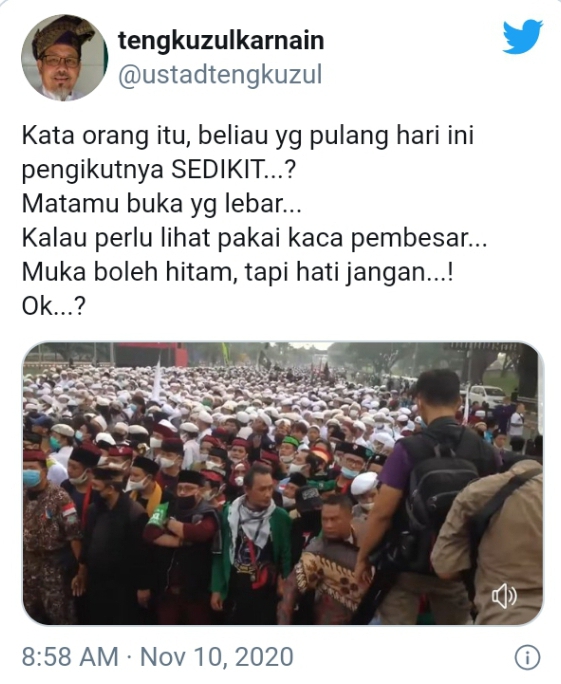Open the 8:58 AM timestamp link

click(70, 657)
